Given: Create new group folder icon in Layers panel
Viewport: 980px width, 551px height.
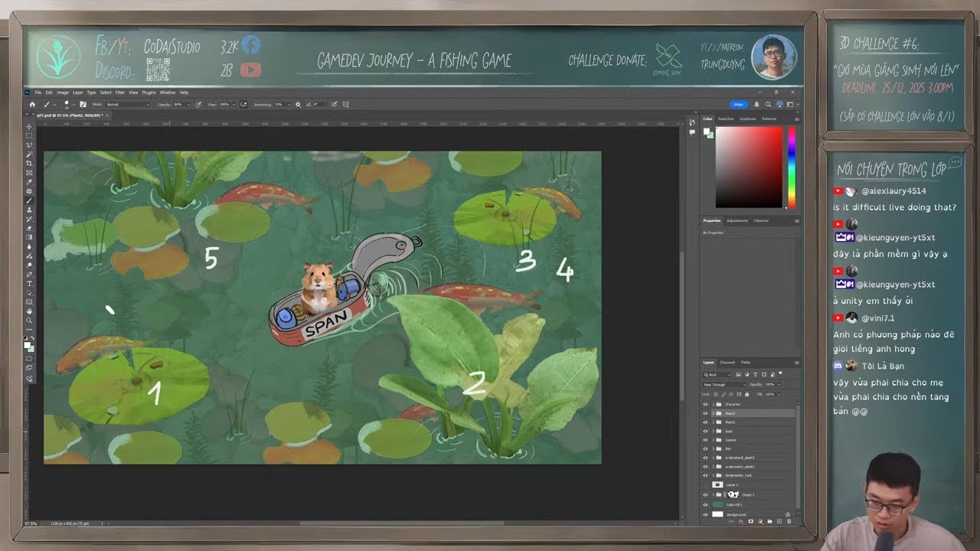Looking at the screenshot, I should [x=769, y=521].
